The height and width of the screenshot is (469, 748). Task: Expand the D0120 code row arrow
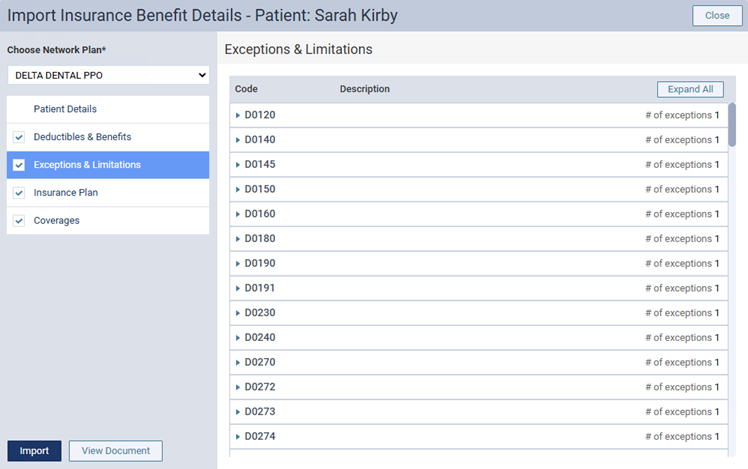[x=238, y=115]
